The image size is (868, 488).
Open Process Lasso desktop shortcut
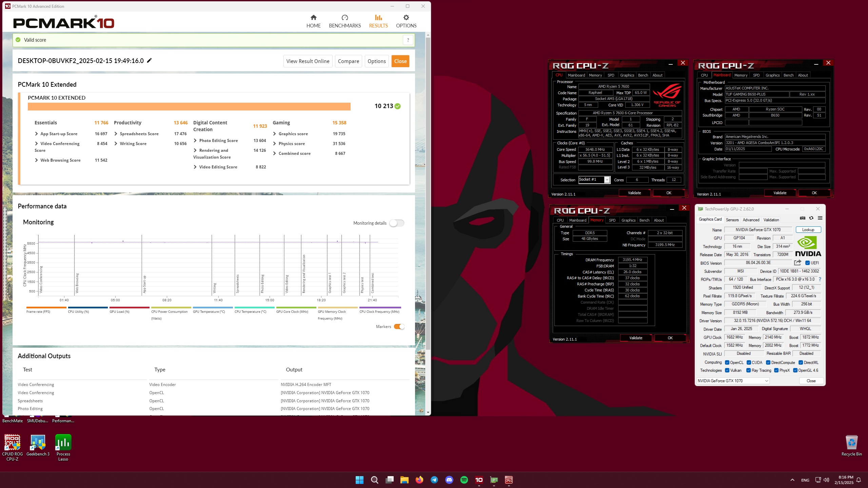(63, 448)
